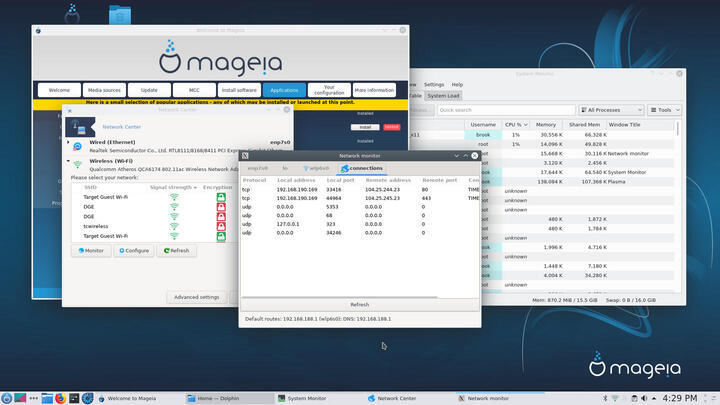Open the All Processes dropdown
This screenshot has width=720, height=405.
click(x=611, y=110)
